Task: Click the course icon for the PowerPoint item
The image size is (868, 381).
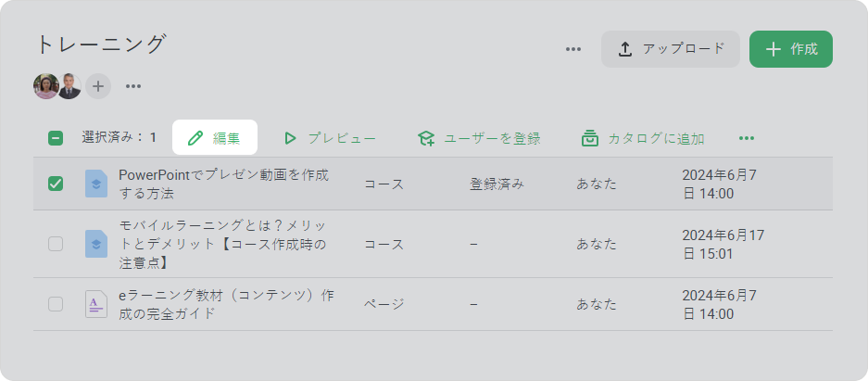Action: point(96,184)
